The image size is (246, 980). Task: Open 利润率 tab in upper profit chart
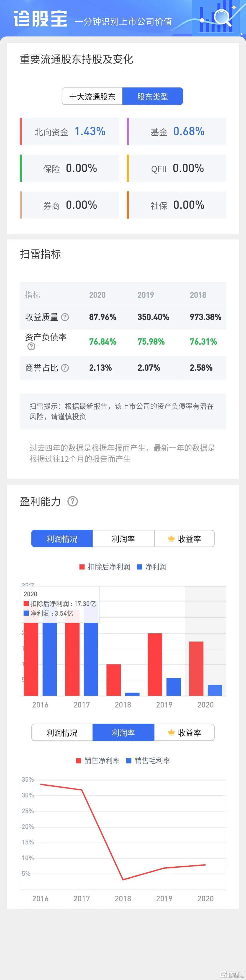(123, 539)
